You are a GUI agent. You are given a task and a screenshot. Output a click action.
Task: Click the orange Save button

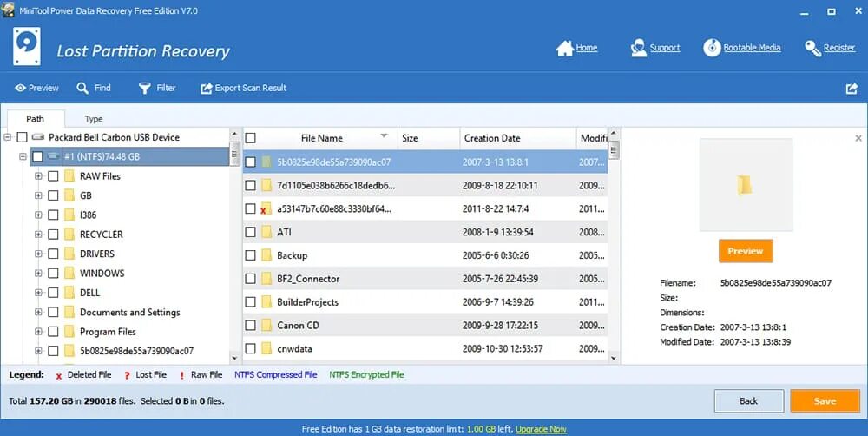(825, 401)
